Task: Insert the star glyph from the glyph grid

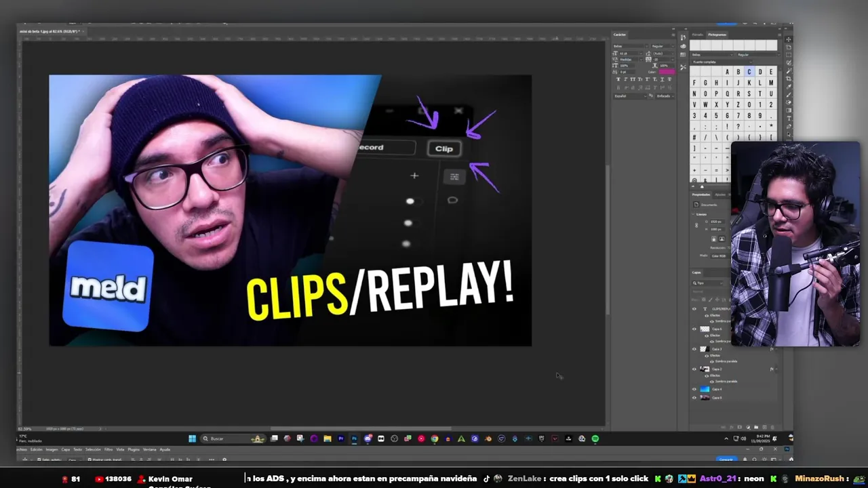Action: tap(771, 125)
